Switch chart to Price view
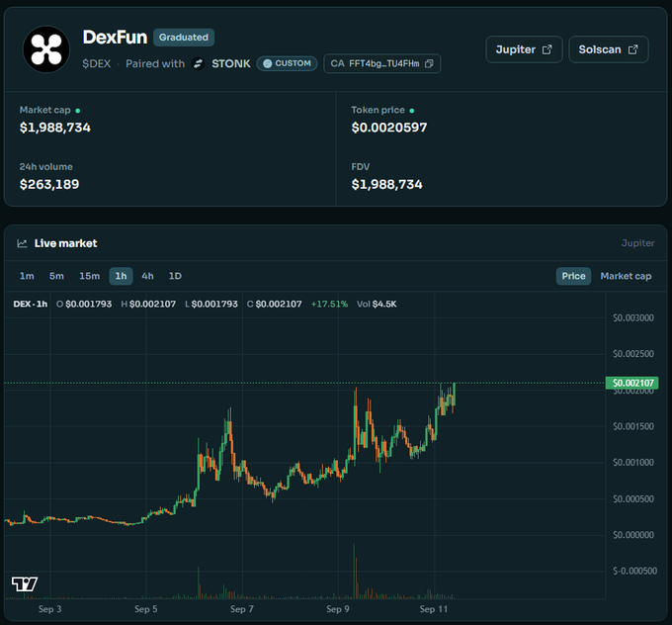Screen dimensions: 672x625 click(573, 276)
